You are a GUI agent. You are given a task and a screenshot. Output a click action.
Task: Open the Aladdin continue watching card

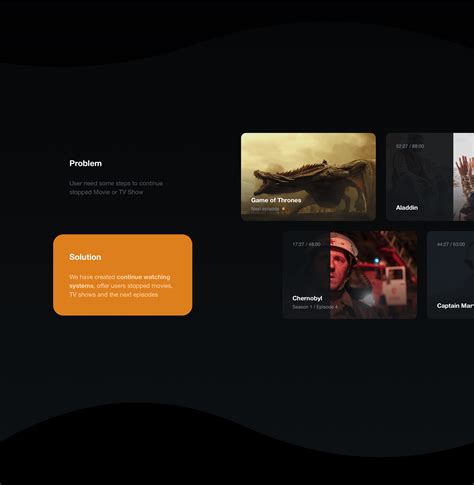pos(430,177)
